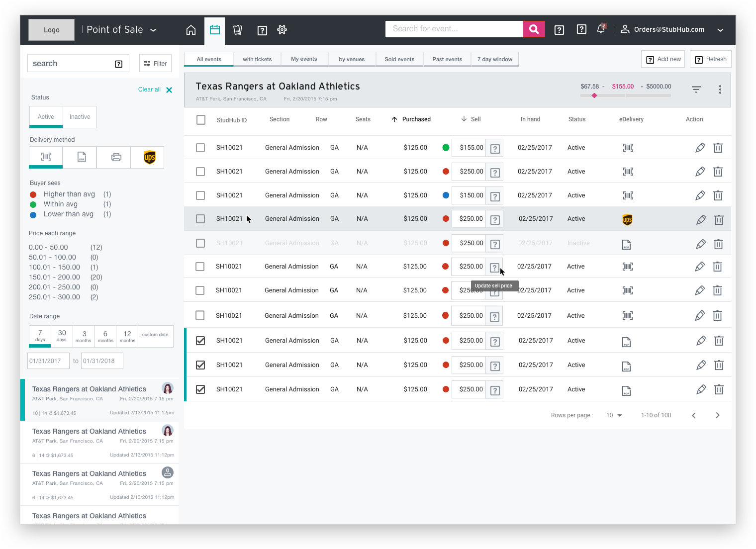
Task: Click pencil edit icon in first listing row
Action: [x=700, y=148]
